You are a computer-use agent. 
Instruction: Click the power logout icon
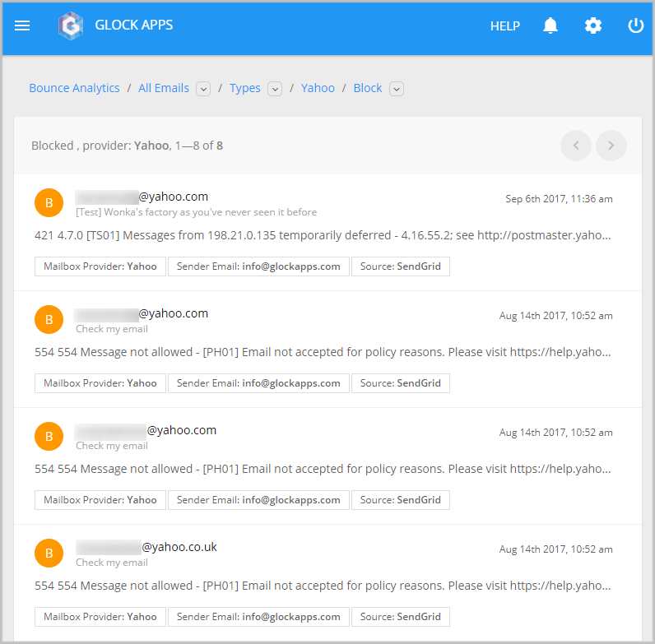pyautogui.click(x=635, y=25)
